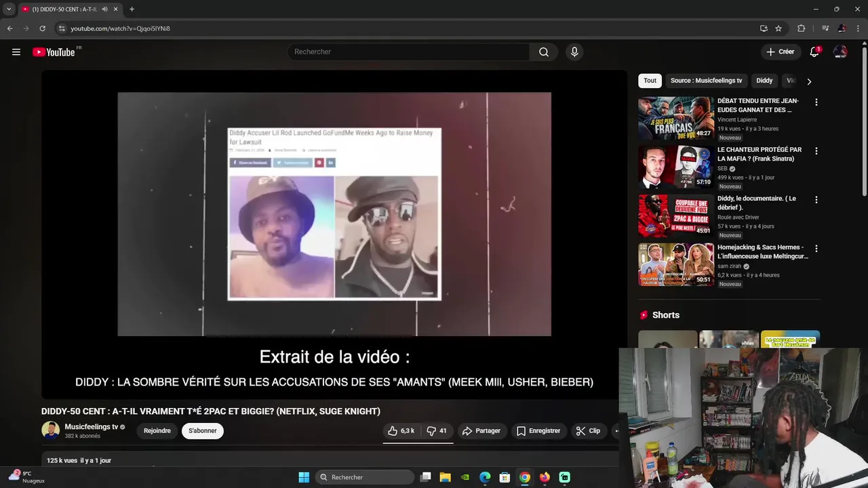Open File Explorer from the taskbar
Screen dimensions: 868x488
[x=445, y=477]
